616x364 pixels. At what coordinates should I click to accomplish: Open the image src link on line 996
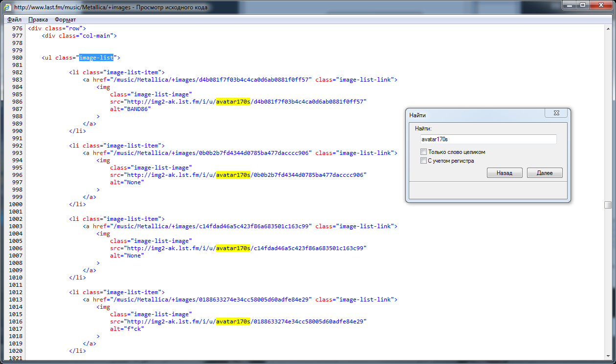tap(246, 175)
